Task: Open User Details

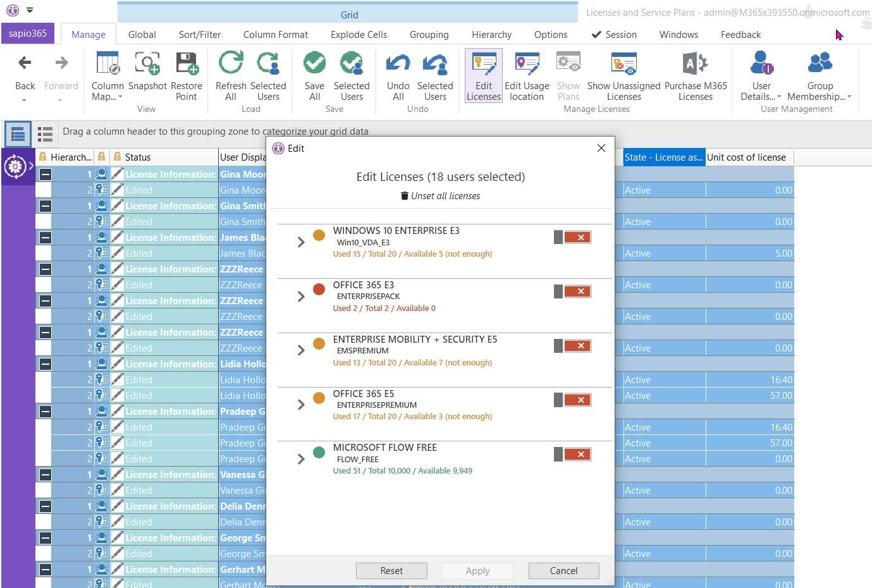Action: pos(761,77)
